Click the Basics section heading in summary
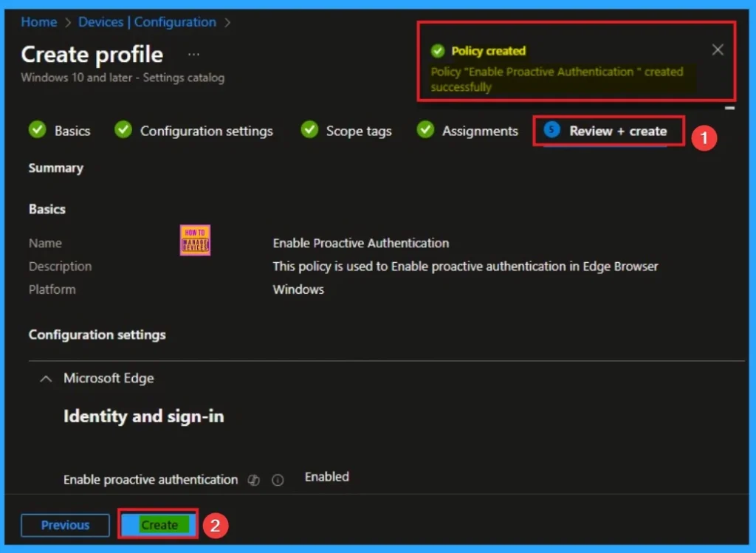Image resolution: width=756 pixels, height=553 pixels. 47,209
